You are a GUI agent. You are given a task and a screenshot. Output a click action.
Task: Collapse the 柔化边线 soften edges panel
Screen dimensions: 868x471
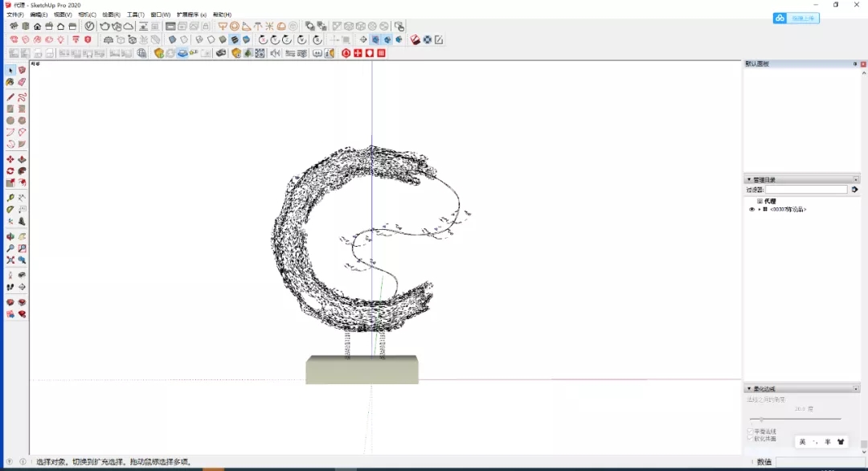[x=749, y=389]
